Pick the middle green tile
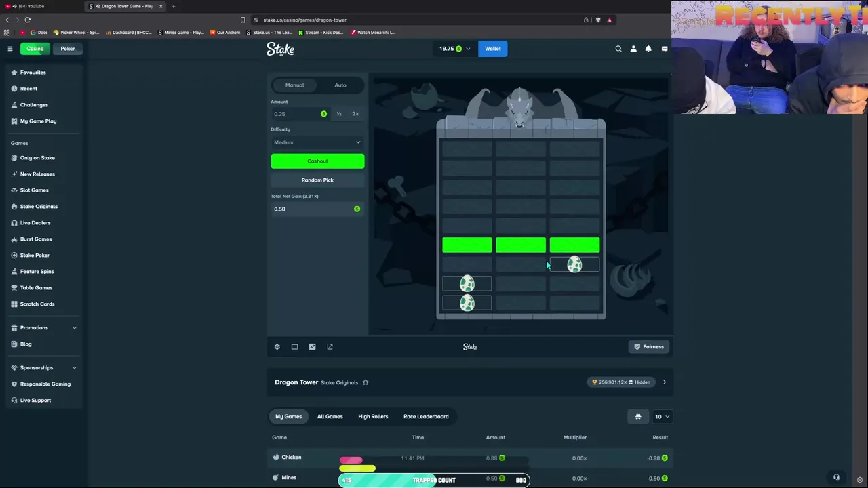Image resolution: width=868 pixels, height=488 pixels. coord(521,245)
